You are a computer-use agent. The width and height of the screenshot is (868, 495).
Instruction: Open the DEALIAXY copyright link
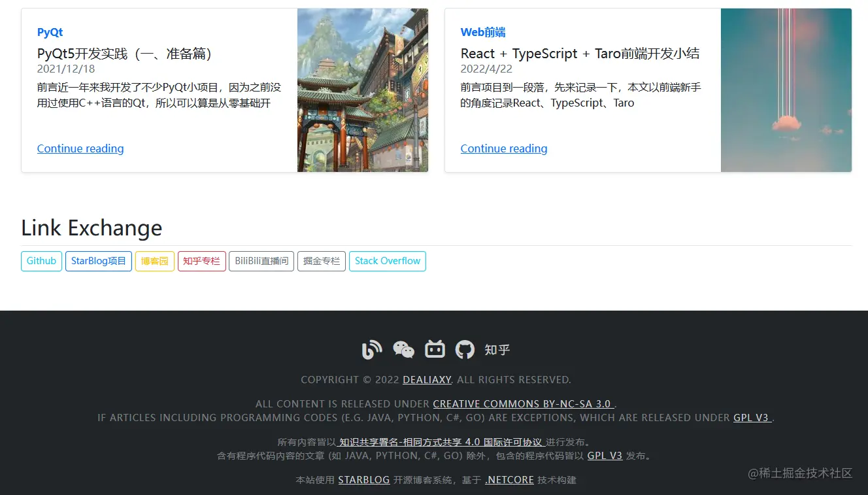427,380
